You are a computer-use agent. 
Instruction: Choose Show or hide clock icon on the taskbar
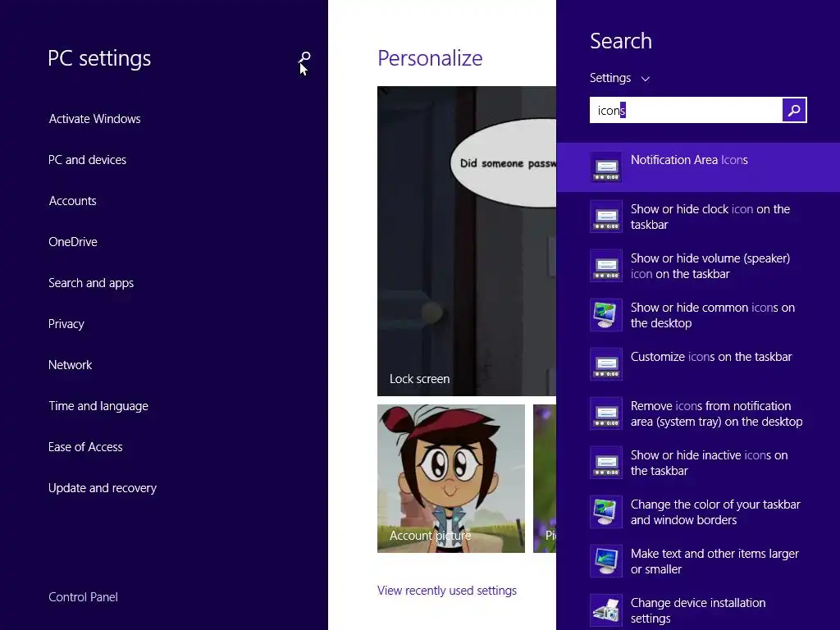[698, 217]
